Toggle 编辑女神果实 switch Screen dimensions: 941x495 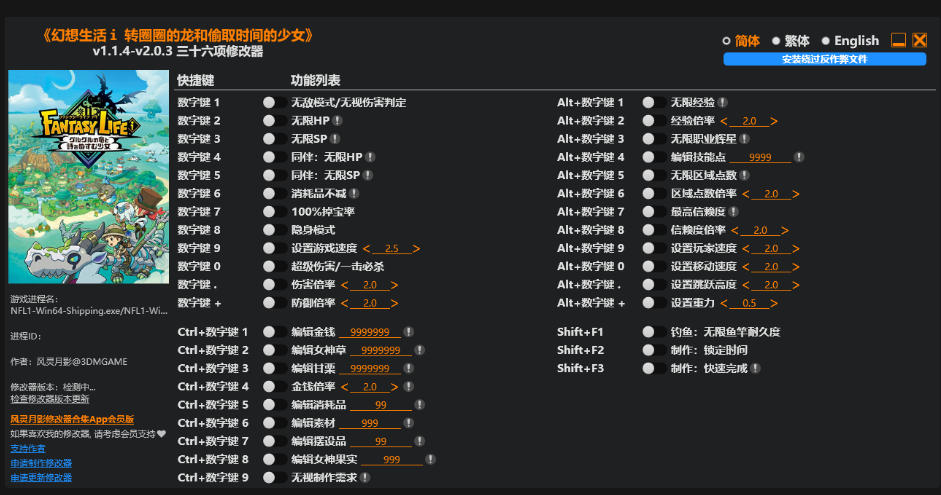coord(274,460)
